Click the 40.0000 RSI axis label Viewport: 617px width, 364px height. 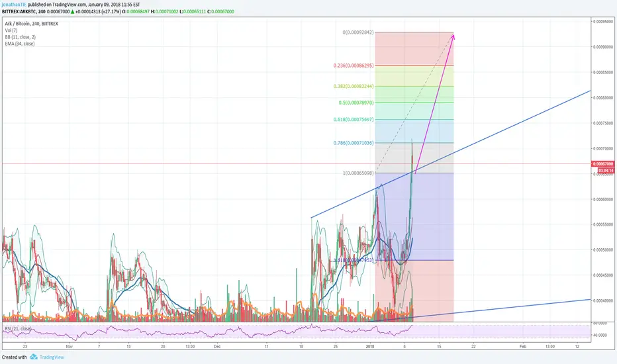tap(600, 336)
